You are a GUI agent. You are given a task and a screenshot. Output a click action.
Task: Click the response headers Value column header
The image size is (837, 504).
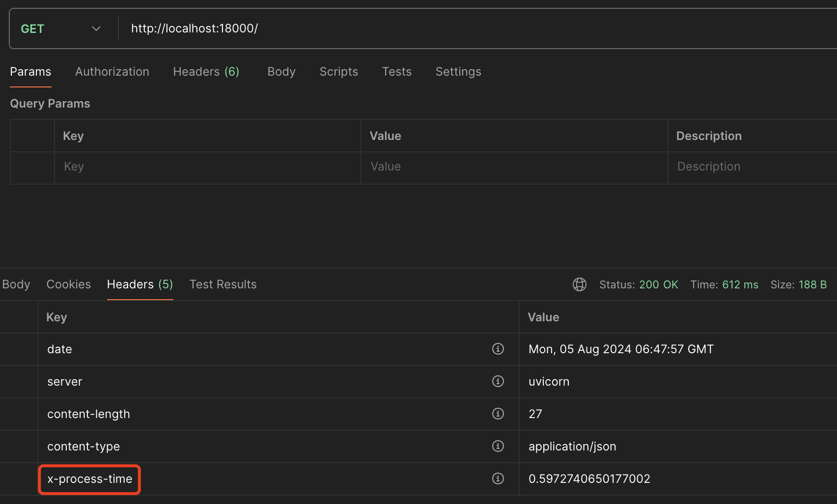pos(543,317)
